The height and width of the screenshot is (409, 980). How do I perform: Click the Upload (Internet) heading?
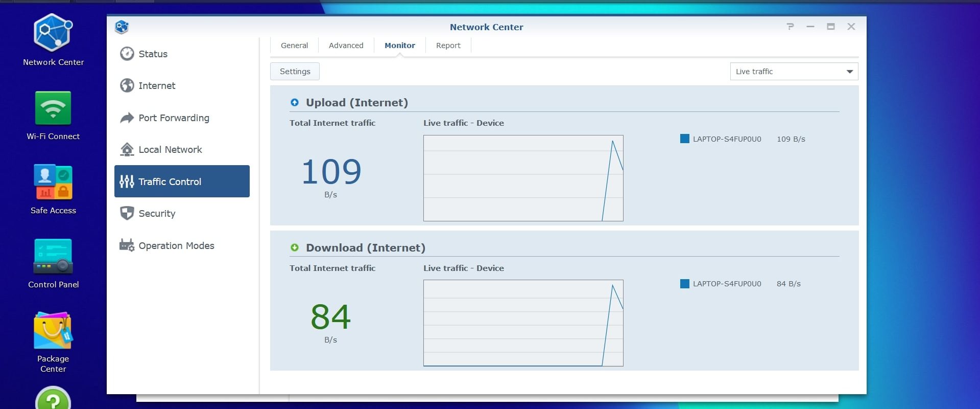coord(357,102)
